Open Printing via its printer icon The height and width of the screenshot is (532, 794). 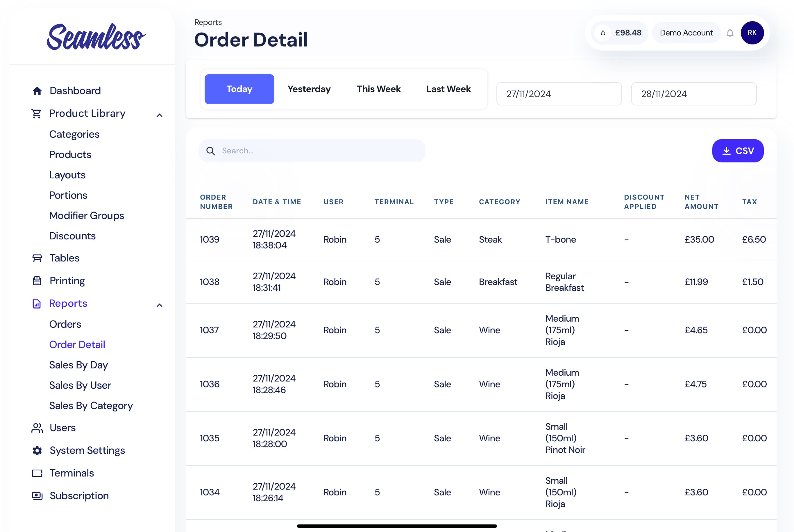(37, 281)
